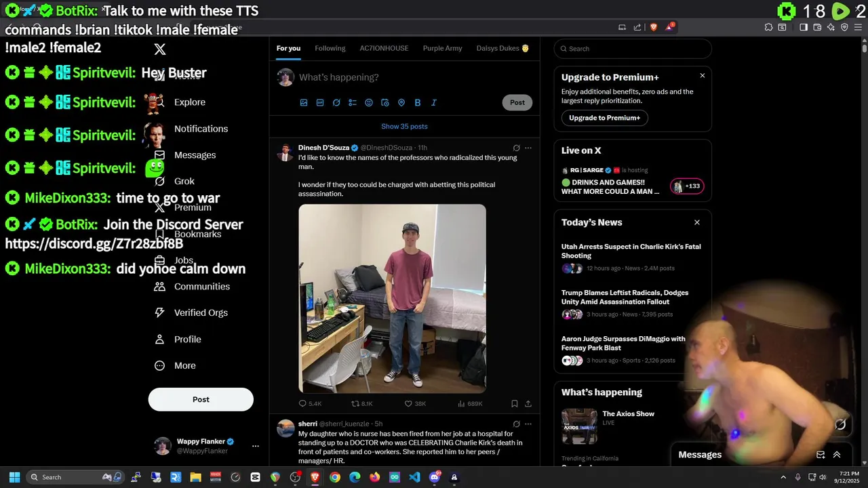Open Profile in sidebar
The height and width of the screenshot is (488, 868).
[177, 339]
